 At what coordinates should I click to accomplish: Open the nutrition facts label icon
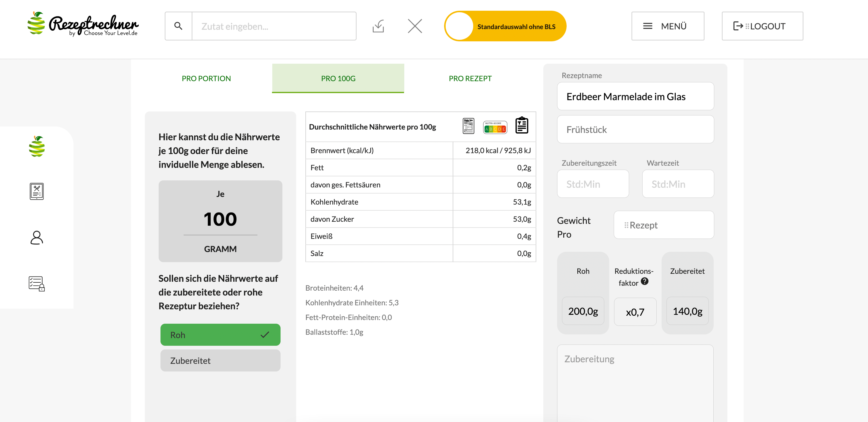coord(468,126)
